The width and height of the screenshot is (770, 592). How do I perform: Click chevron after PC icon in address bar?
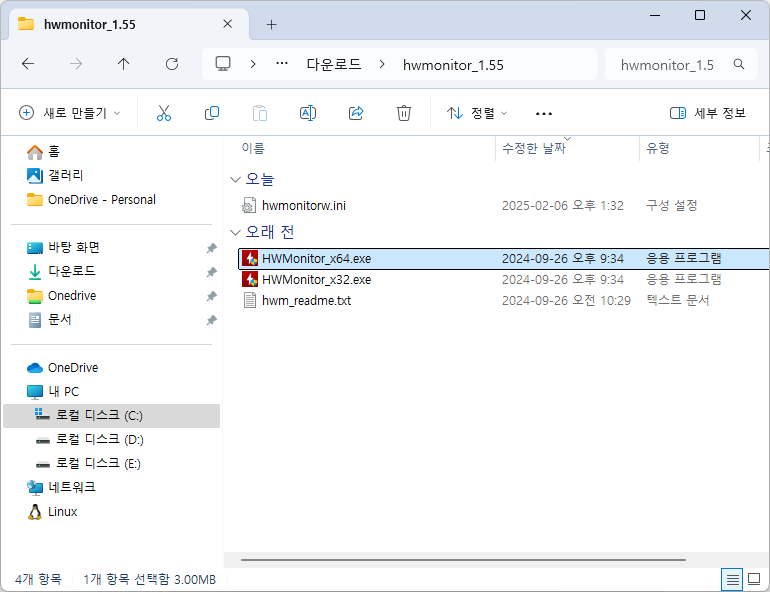click(x=253, y=64)
